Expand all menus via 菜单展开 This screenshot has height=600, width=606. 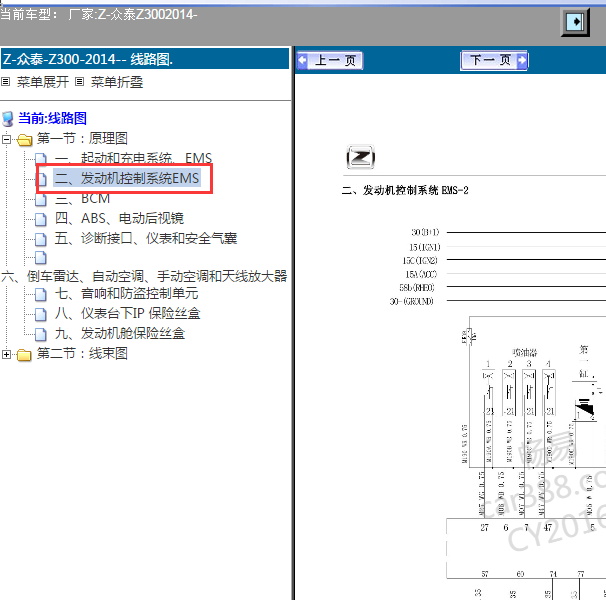pyautogui.click(x=43, y=82)
